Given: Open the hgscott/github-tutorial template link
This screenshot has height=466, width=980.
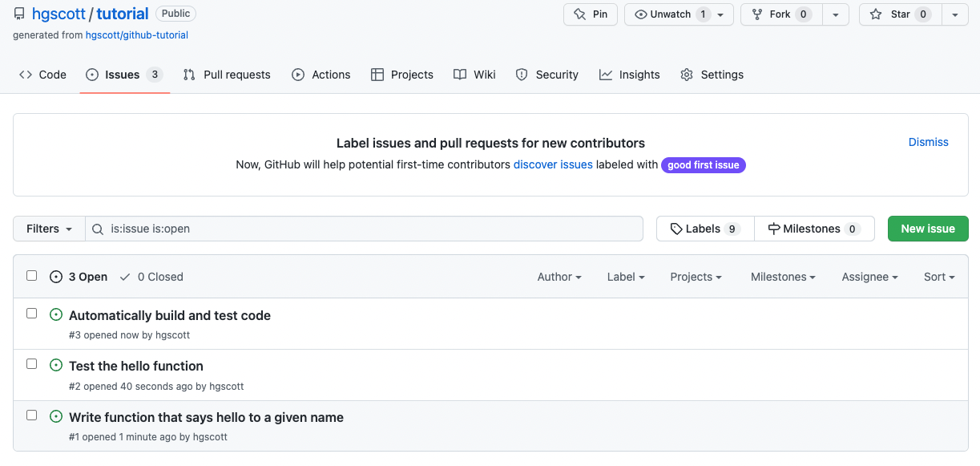Looking at the screenshot, I should [x=137, y=35].
